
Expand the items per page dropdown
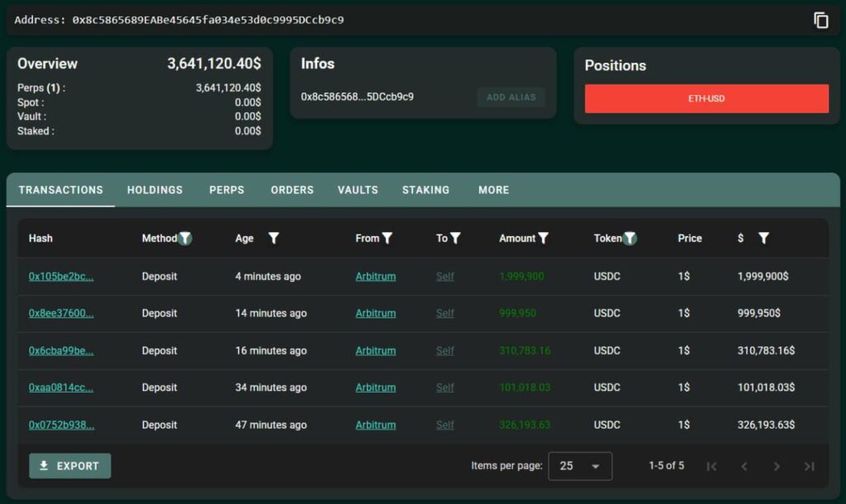[x=580, y=466]
